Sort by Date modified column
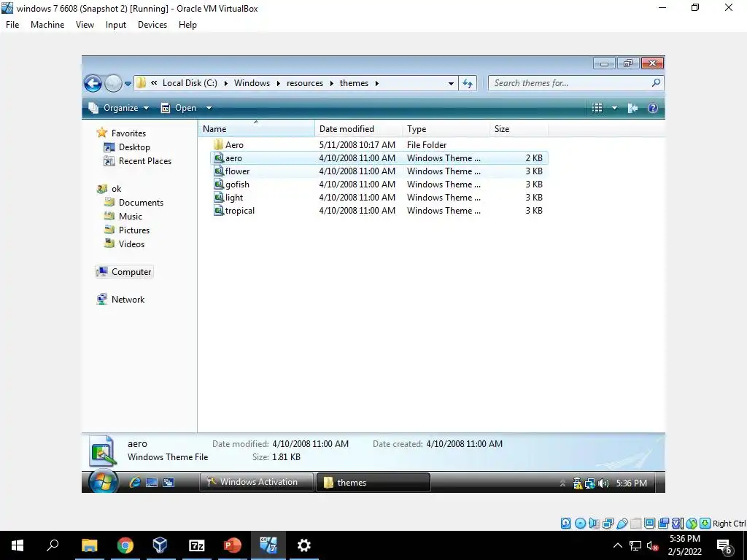Screen dimensions: 747x560 click(358, 129)
